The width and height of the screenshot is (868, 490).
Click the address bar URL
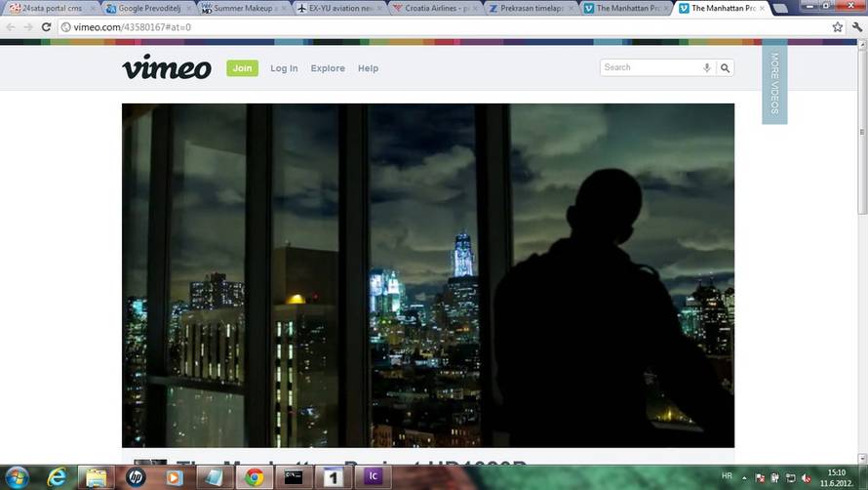(x=133, y=26)
